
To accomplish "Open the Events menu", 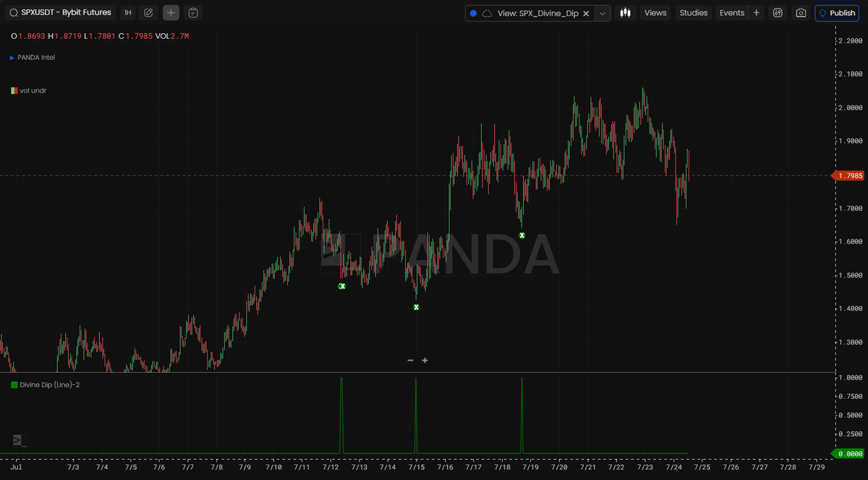I will (x=732, y=13).
